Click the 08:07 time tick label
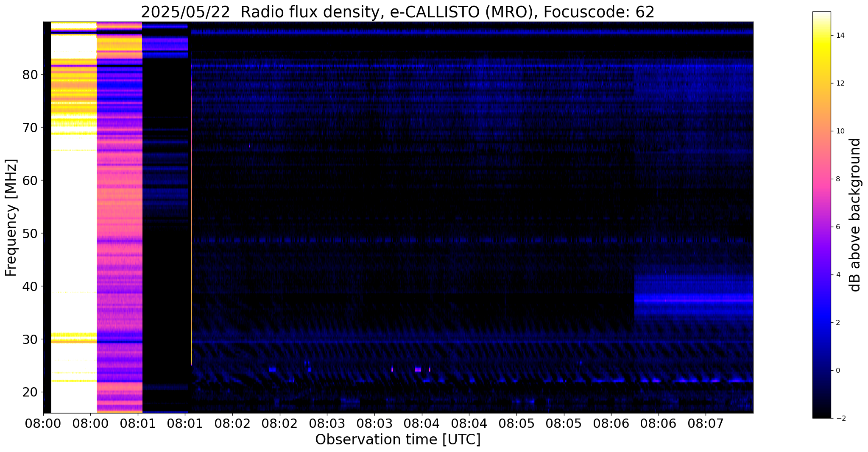Screen dimensions: 868x452 (706, 423)
